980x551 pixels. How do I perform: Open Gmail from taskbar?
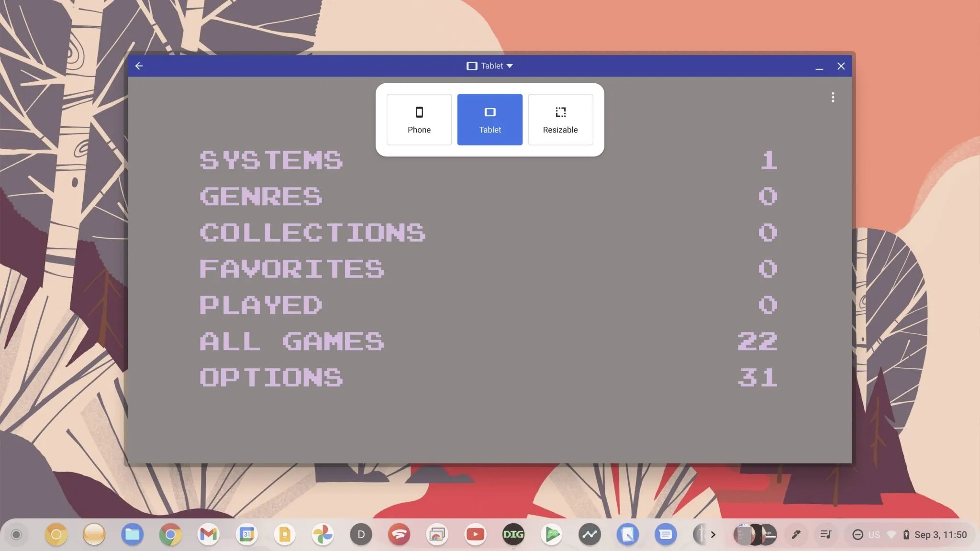coord(208,534)
